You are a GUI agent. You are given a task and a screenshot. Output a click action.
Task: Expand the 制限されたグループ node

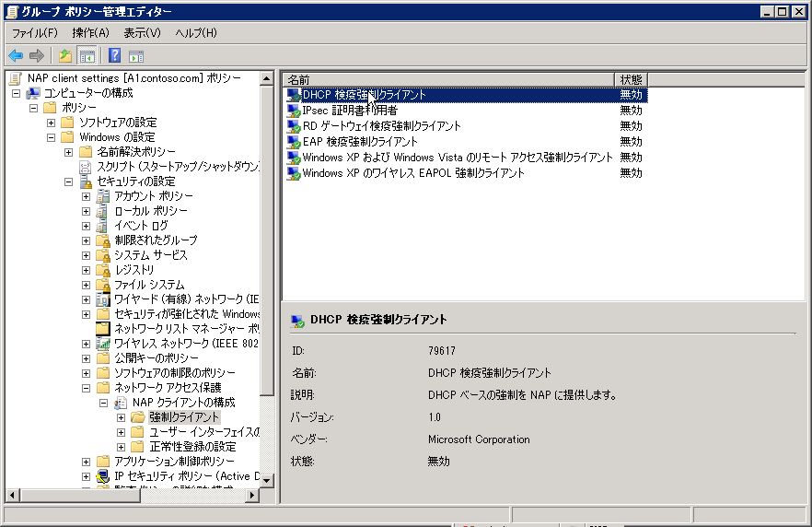click(x=86, y=241)
